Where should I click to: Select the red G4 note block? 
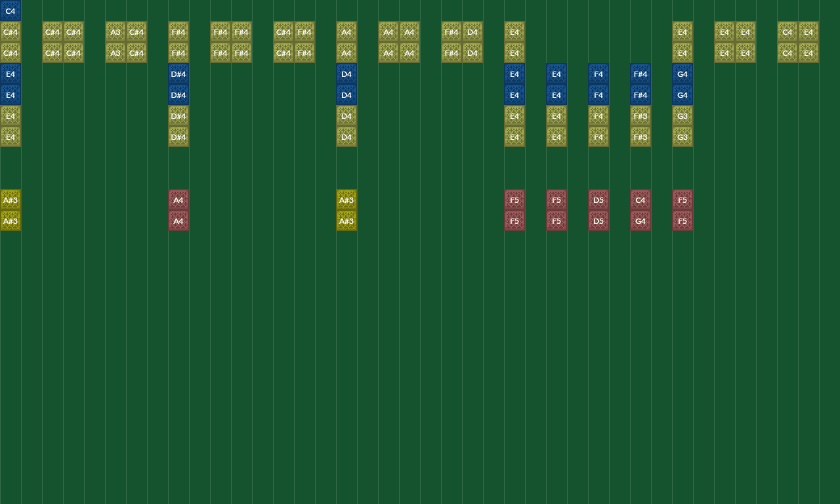(640, 220)
